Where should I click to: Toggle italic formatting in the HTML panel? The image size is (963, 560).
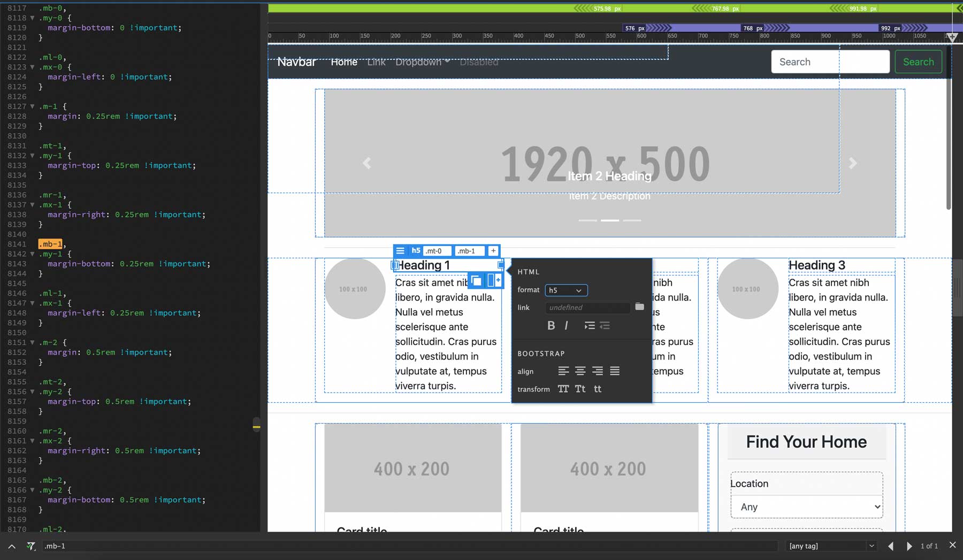coord(566,325)
